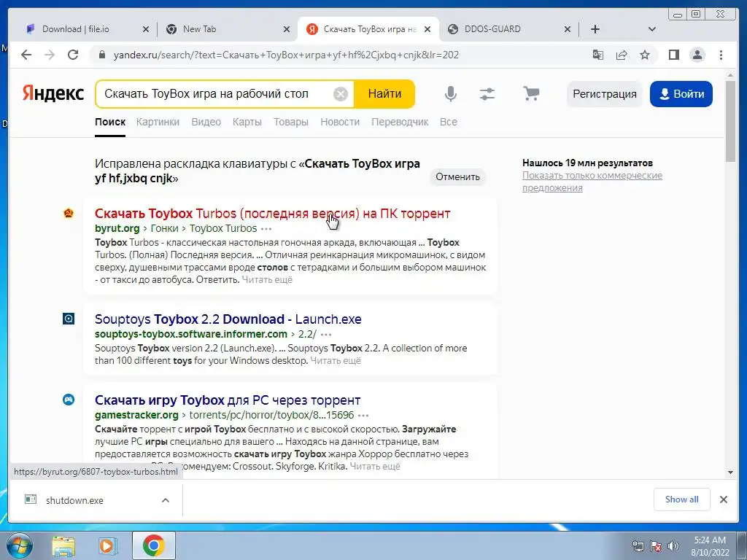Select the Новости search tab

point(340,122)
